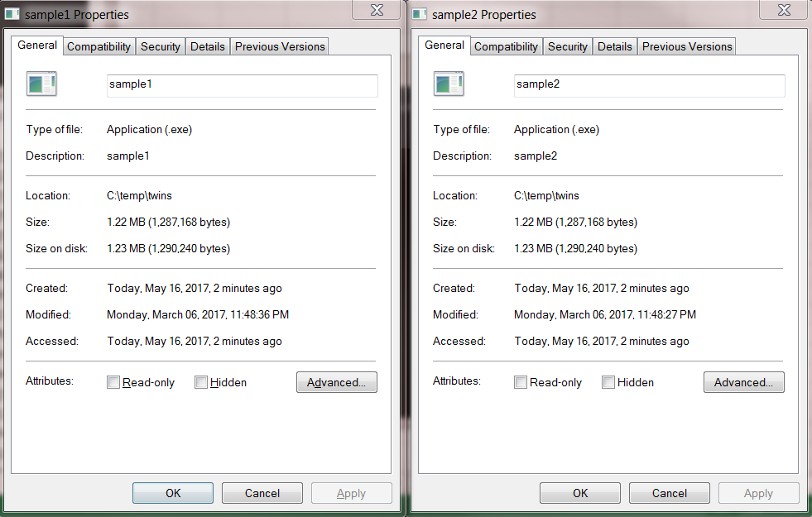Click the sample2 application file icon
Image resolution: width=812 pixels, height=517 pixels.
click(x=448, y=84)
